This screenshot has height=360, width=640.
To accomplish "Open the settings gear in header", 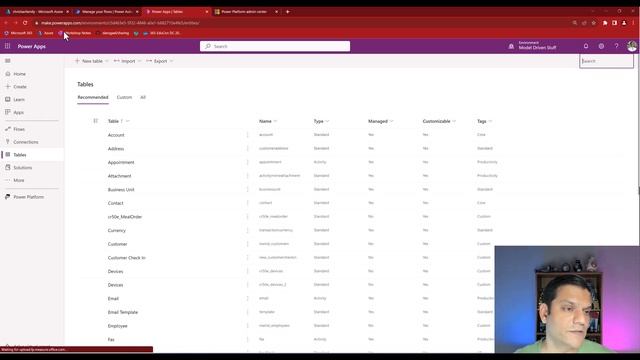I will (x=601, y=46).
